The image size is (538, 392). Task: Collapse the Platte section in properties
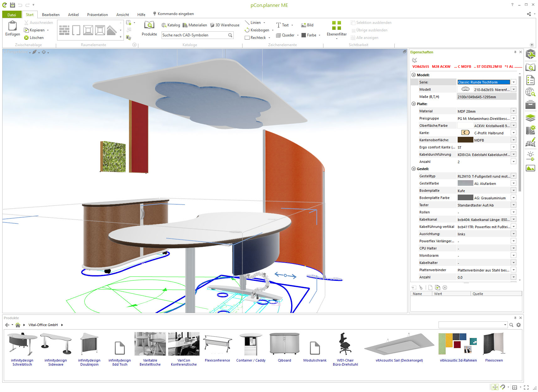coord(414,104)
